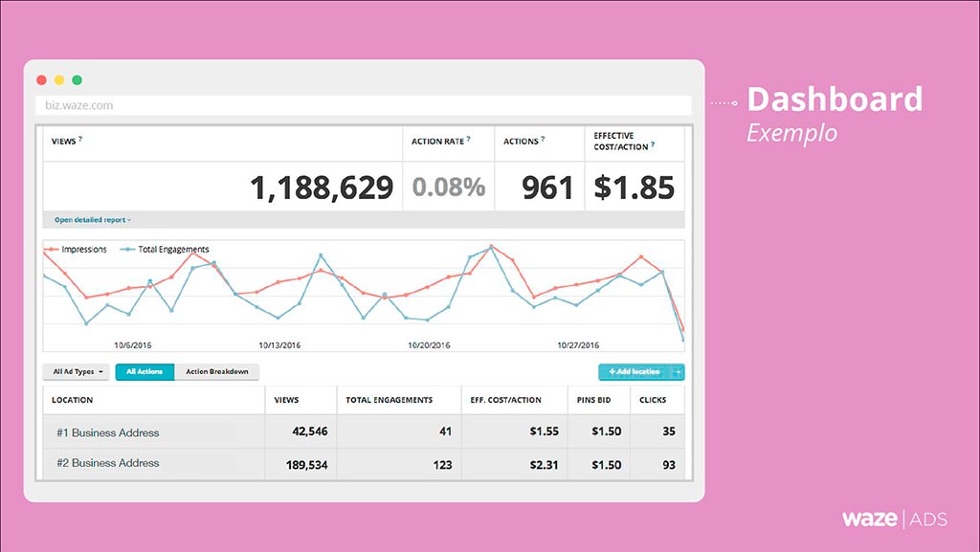
Task: Click the Views help question mark icon
Action: (x=80, y=139)
